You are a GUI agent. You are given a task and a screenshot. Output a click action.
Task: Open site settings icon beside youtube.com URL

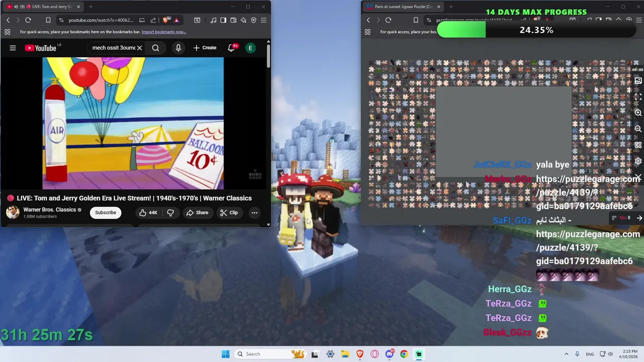[61, 20]
